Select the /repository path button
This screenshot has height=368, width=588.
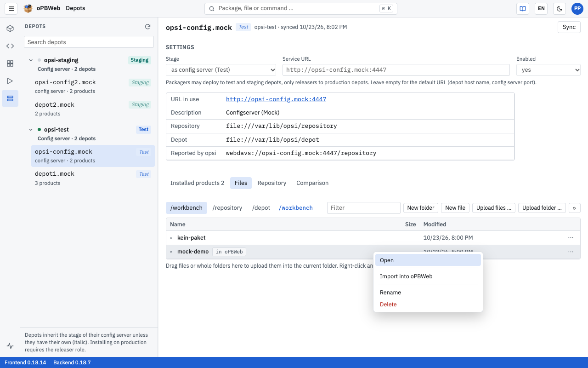point(227,208)
